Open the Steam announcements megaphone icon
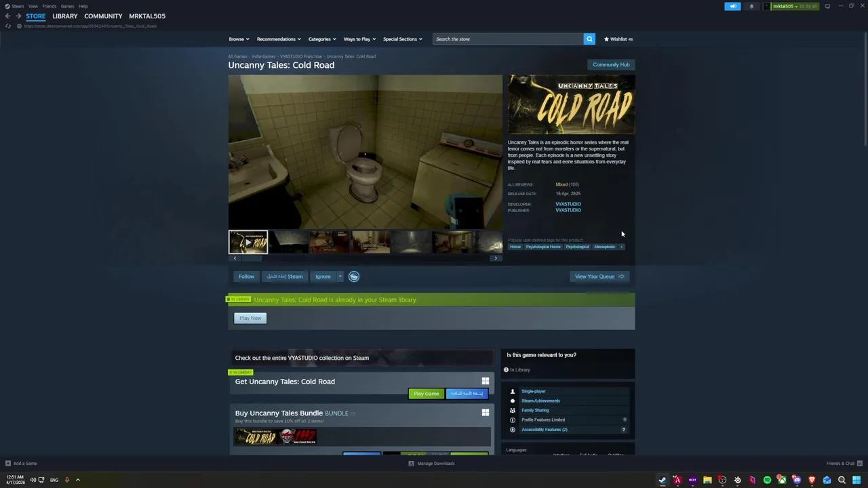 tap(732, 6)
